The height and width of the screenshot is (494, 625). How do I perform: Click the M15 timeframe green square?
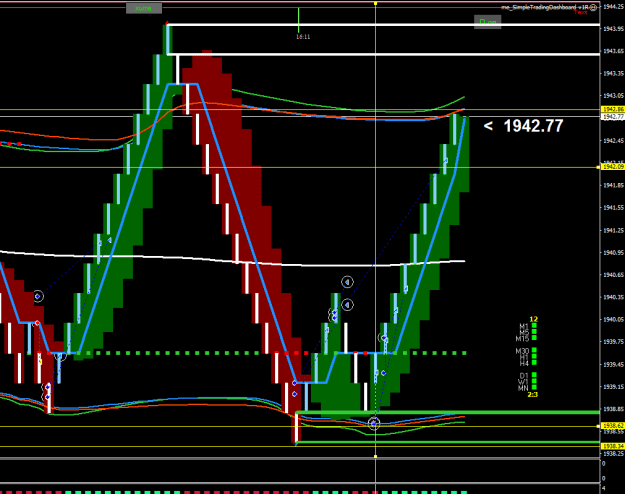(534, 338)
